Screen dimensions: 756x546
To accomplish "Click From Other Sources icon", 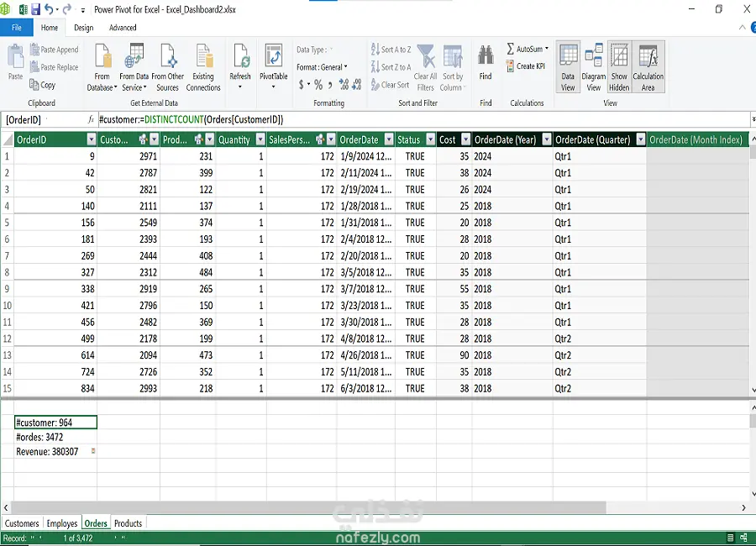I will (167, 55).
